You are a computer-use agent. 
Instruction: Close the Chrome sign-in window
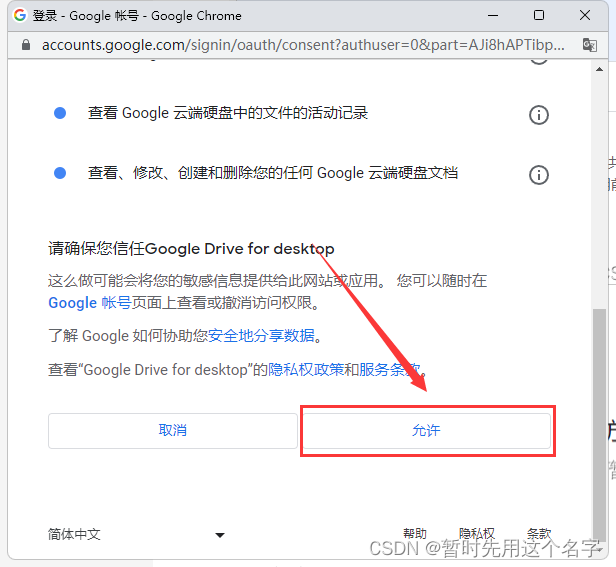tap(585, 16)
